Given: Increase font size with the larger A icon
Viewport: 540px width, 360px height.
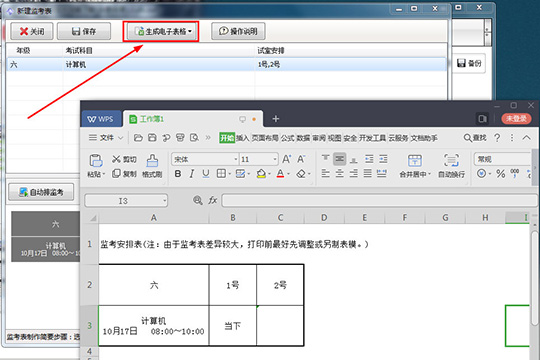Looking at the screenshot, I should [x=287, y=159].
